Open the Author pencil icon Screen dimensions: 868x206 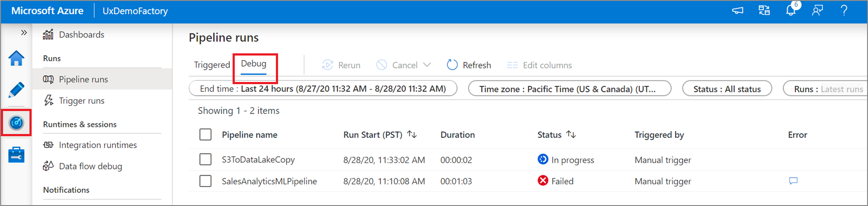[16, 90]
